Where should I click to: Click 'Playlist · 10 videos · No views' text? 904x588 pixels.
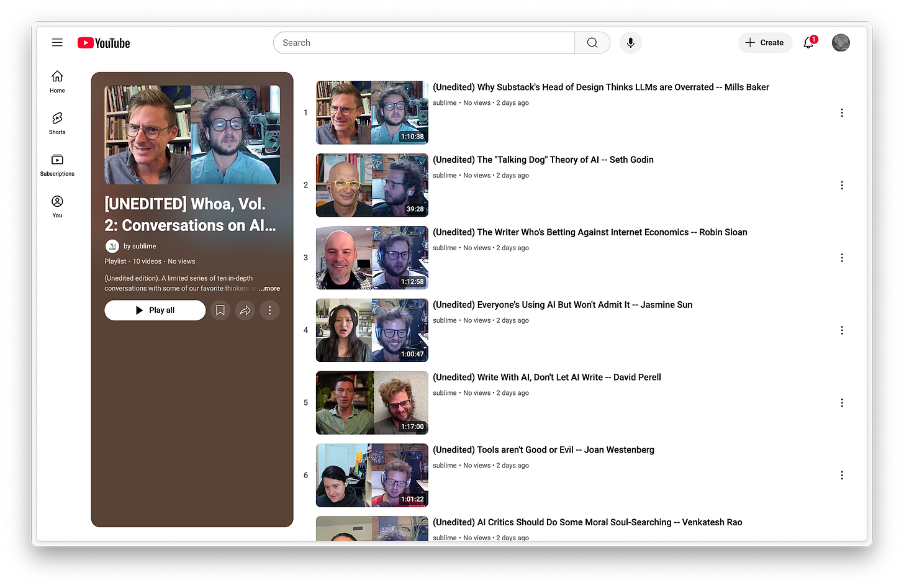pos(150,261)
